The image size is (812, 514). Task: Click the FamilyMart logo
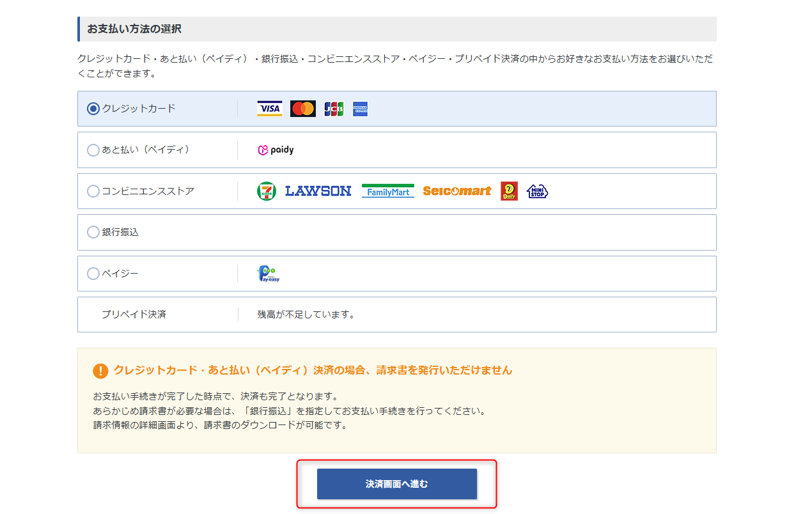pyautogui.click(x=387, y=191)
